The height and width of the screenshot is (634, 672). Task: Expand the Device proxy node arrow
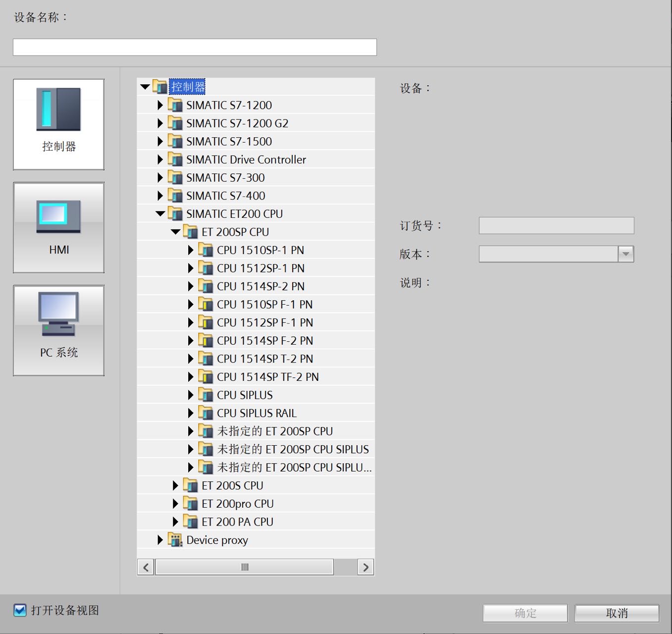[160, 540]
